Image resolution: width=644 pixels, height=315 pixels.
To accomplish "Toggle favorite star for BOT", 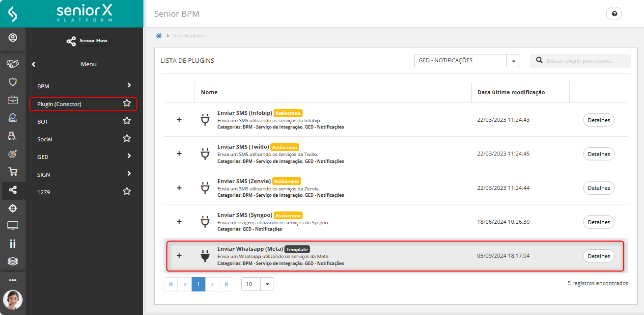I will [x=127, y=121].
